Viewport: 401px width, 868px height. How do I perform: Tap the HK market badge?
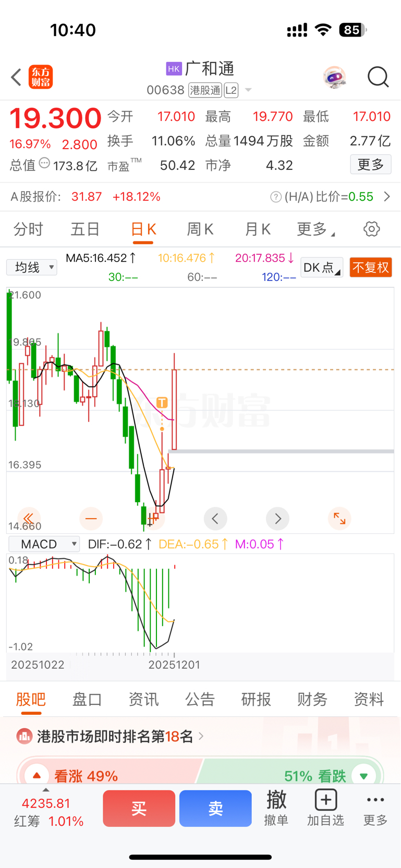174,69
